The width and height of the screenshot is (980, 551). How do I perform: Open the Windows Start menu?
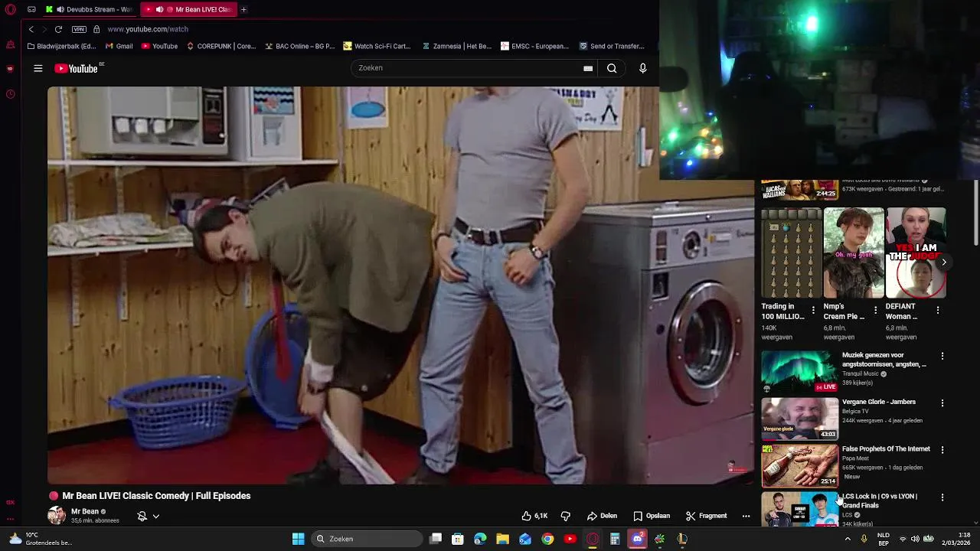(298, 539)
